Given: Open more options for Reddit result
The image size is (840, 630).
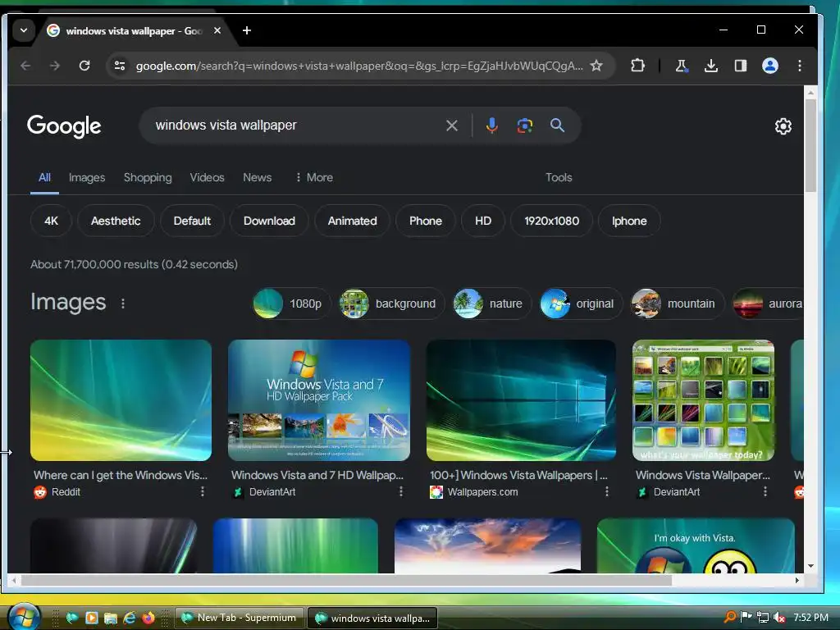Looking at the screenshot, I should tap(202, 491).
